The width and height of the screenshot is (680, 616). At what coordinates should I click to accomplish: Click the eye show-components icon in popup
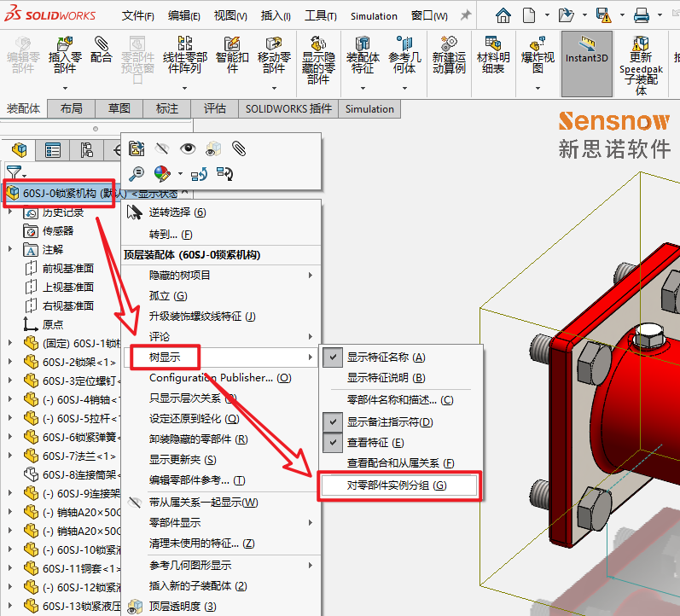click(x=188, y=148)
